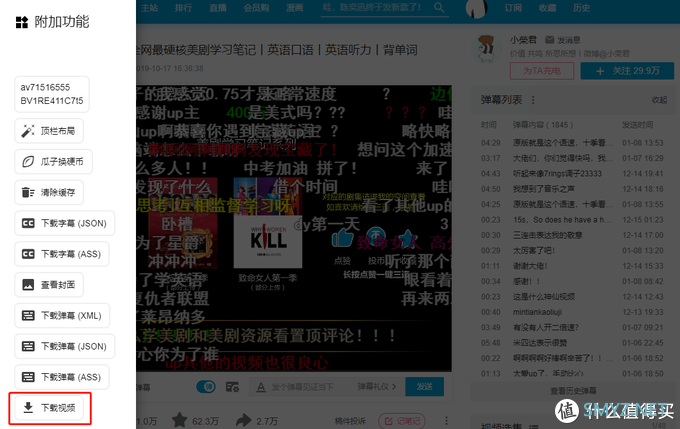Download danmaku via 下载弹幕 (XML)

pyautogui.click(x=62, y=316)
